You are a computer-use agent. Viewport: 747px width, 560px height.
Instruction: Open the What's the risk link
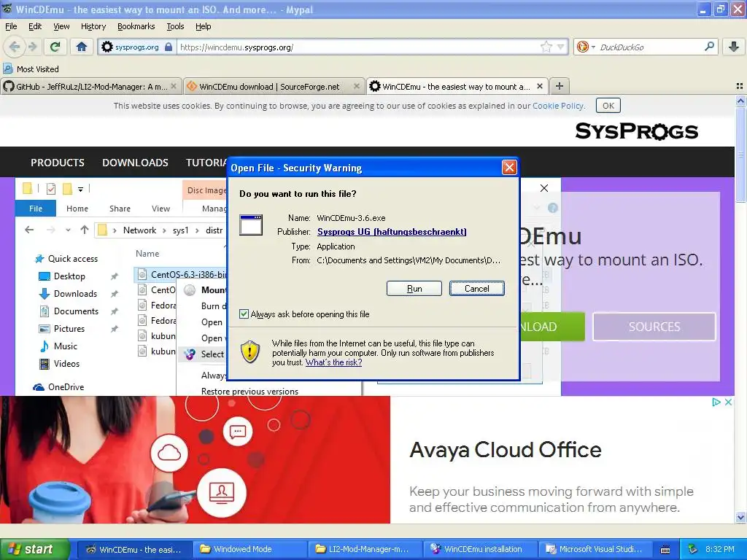point(333,362)
